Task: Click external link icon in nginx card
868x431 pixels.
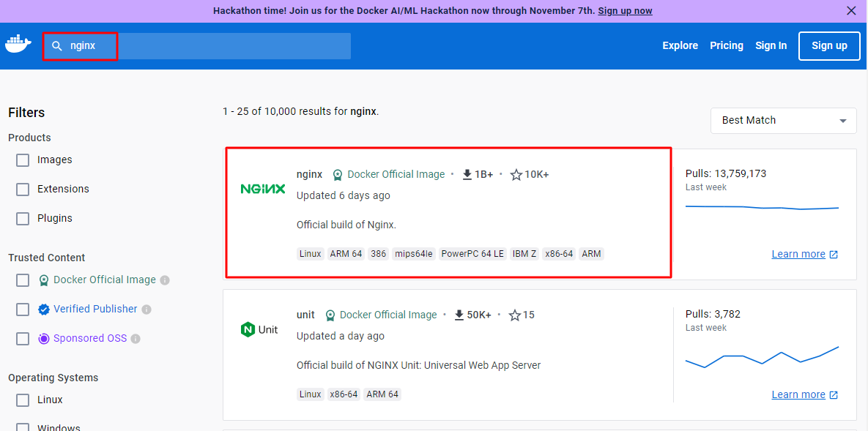Action: point(834,255)
